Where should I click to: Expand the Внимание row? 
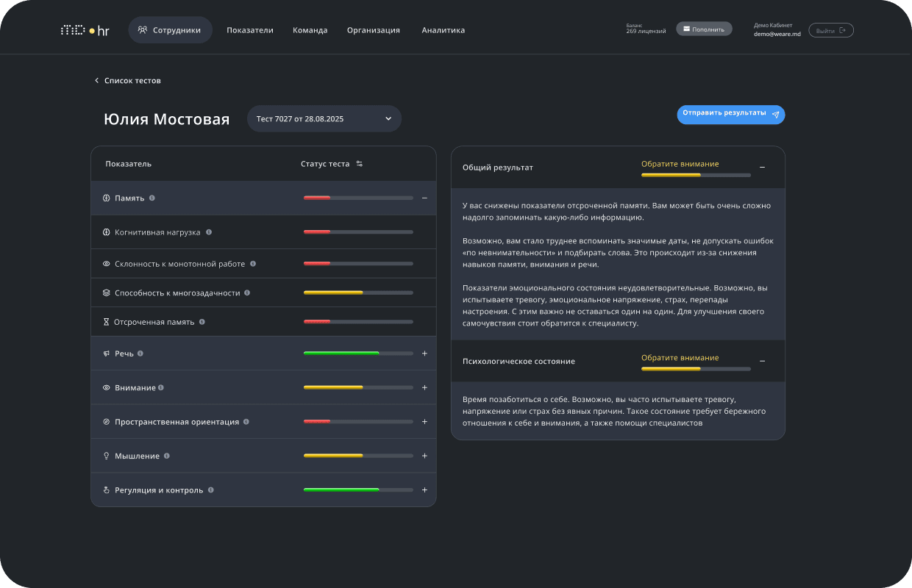tap(424, 387)
